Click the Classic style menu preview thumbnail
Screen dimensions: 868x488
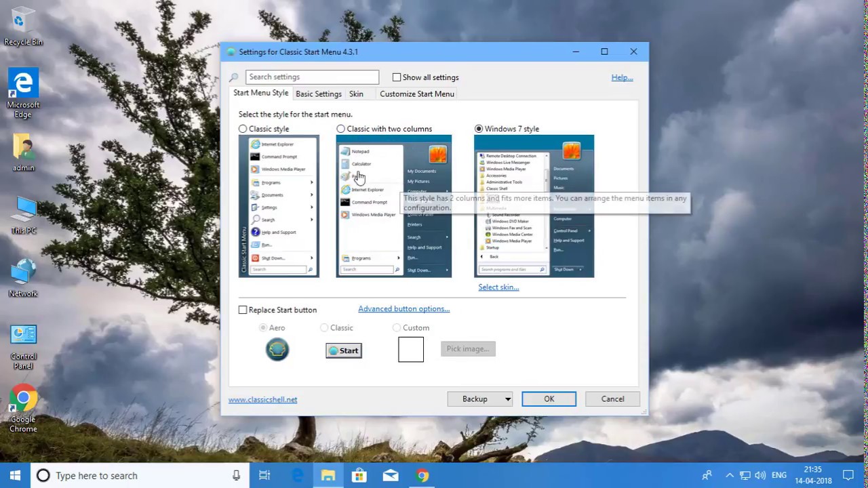[x=279, y=206]
